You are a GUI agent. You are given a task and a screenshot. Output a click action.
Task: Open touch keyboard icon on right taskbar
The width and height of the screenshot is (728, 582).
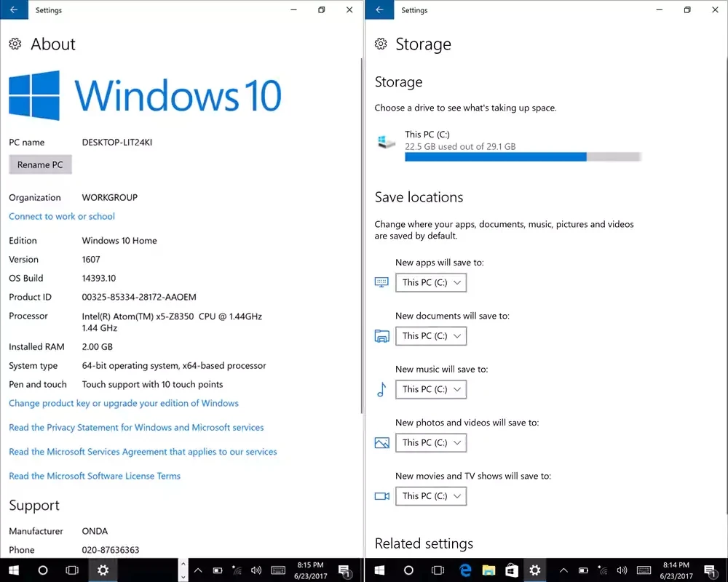pos(644,570)
